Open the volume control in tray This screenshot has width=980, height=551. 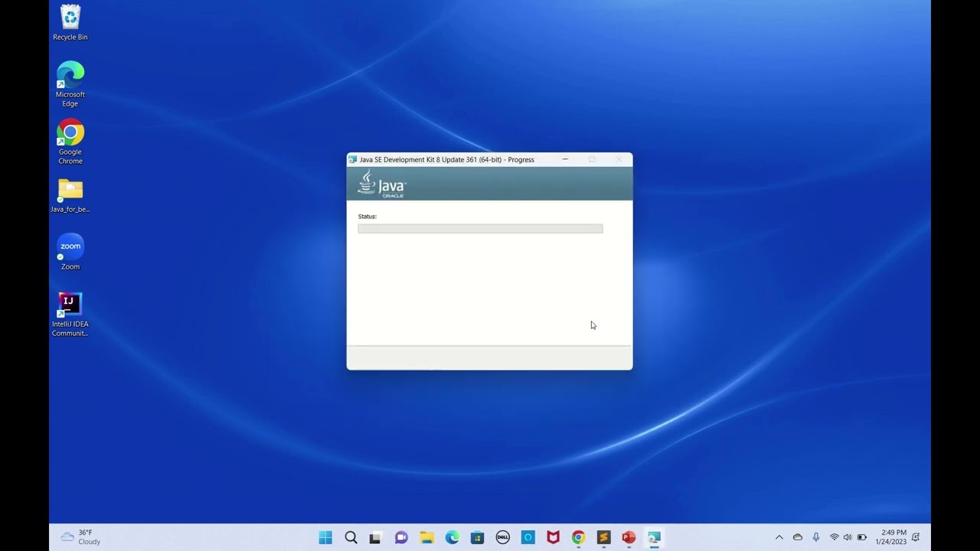848,537
